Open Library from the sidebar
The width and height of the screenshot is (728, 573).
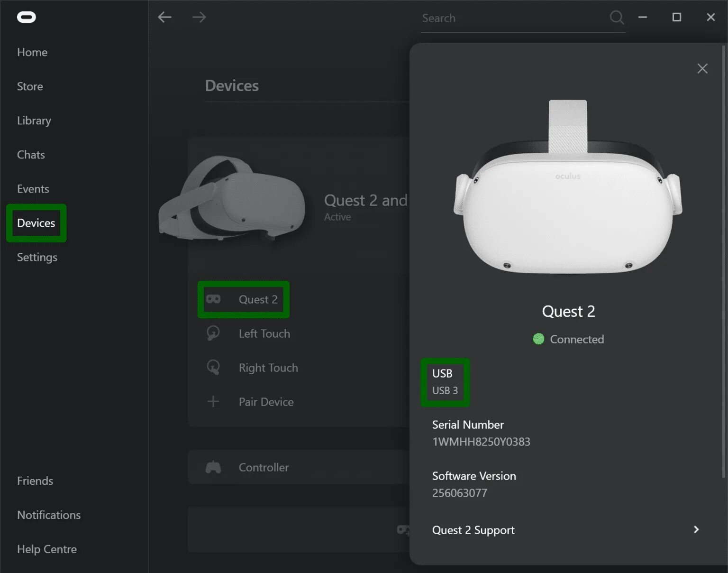34,120
